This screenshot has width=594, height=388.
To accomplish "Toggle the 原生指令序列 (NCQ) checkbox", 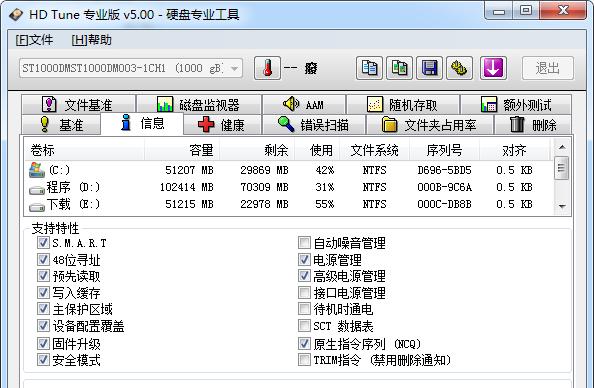I will (304, 343).
